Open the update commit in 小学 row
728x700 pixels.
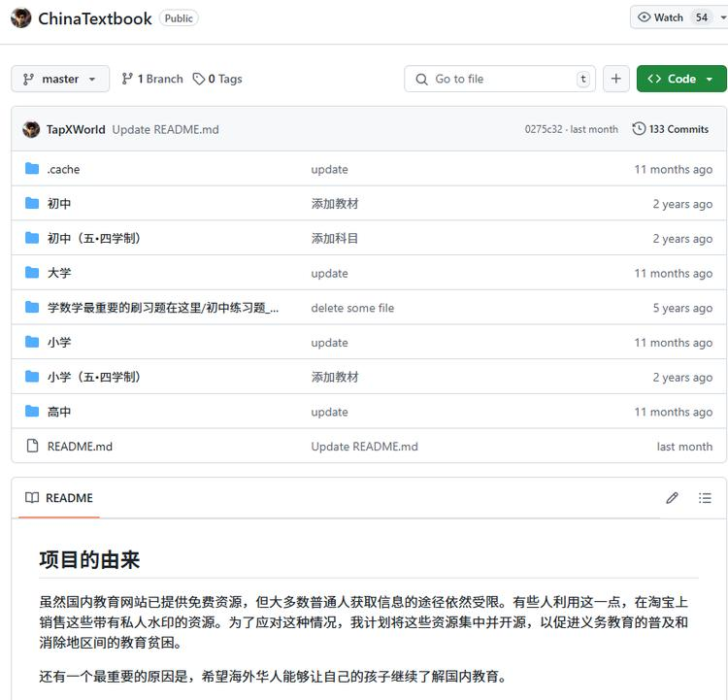[x=330, y=343]
